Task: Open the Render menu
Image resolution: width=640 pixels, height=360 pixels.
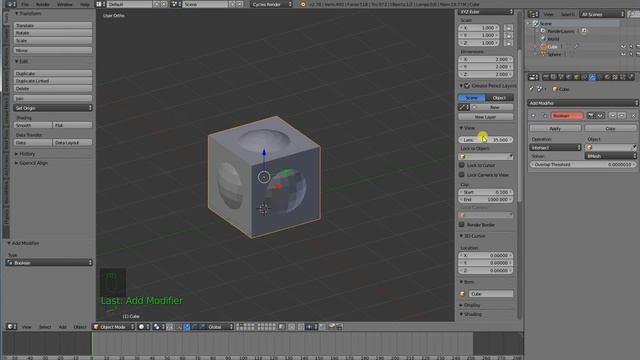Action: 42,4
